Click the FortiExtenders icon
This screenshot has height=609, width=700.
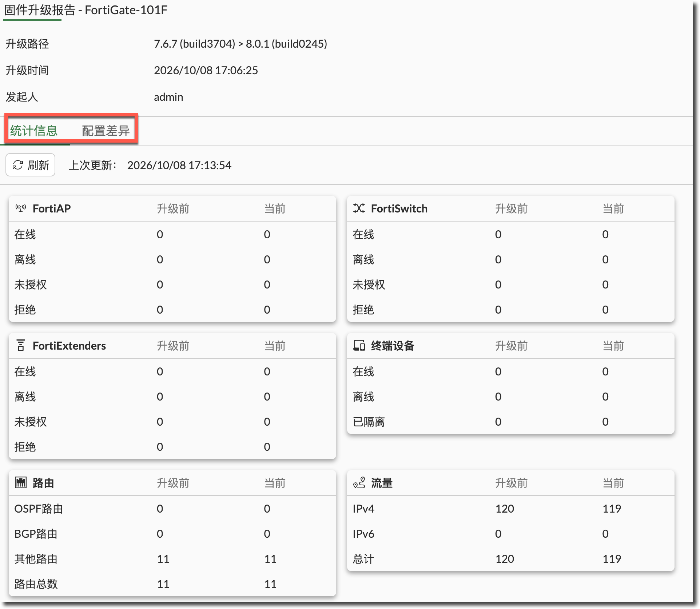pyautogui.click(x=21, y=346)
